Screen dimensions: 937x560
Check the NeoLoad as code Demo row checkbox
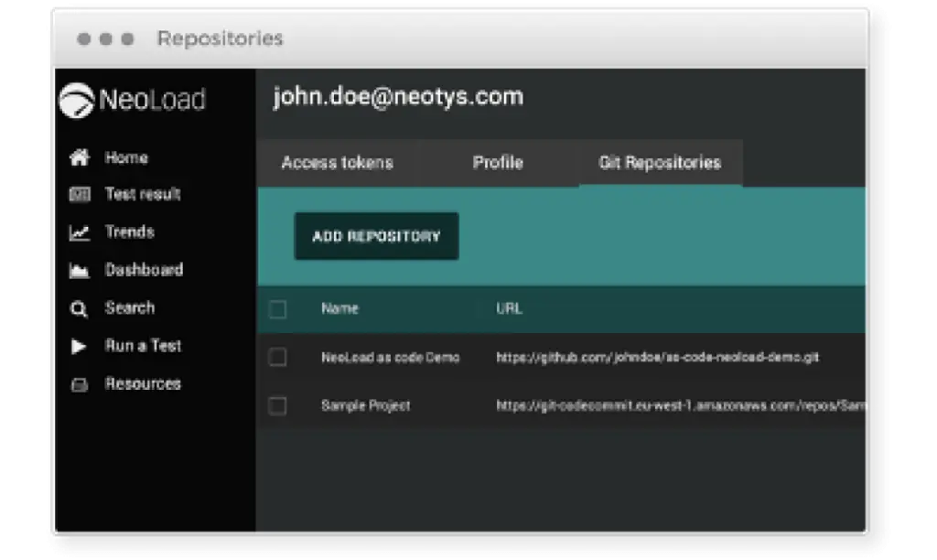(278, 357)
